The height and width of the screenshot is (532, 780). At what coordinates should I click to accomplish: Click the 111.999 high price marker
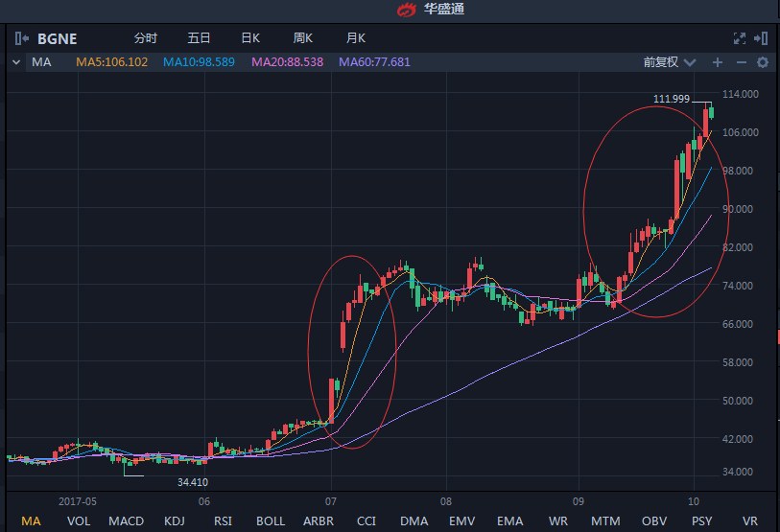(672, 100)
